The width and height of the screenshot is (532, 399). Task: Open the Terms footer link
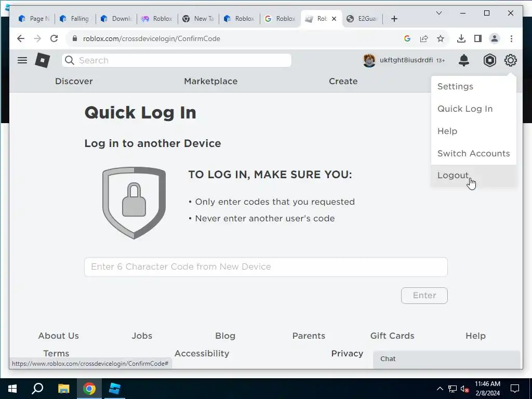click(56, 353)
